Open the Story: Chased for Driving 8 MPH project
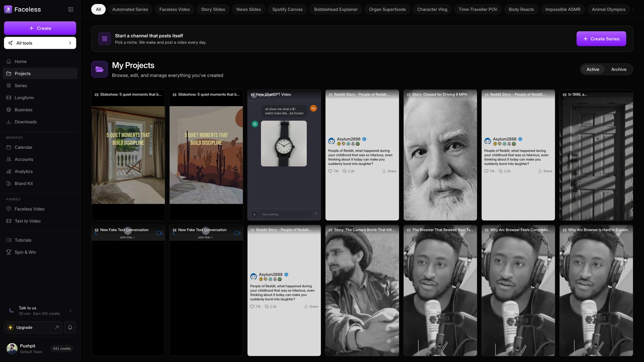This screenshot has height=362, width=644. [x=440, y=155]
